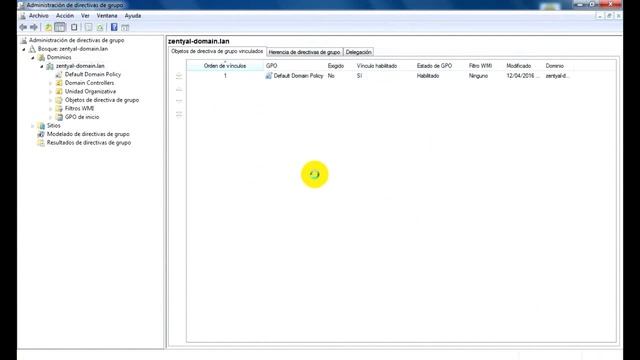
Task: Select Objetos de directiva de grupo vinculados tab
Action: 217,51
